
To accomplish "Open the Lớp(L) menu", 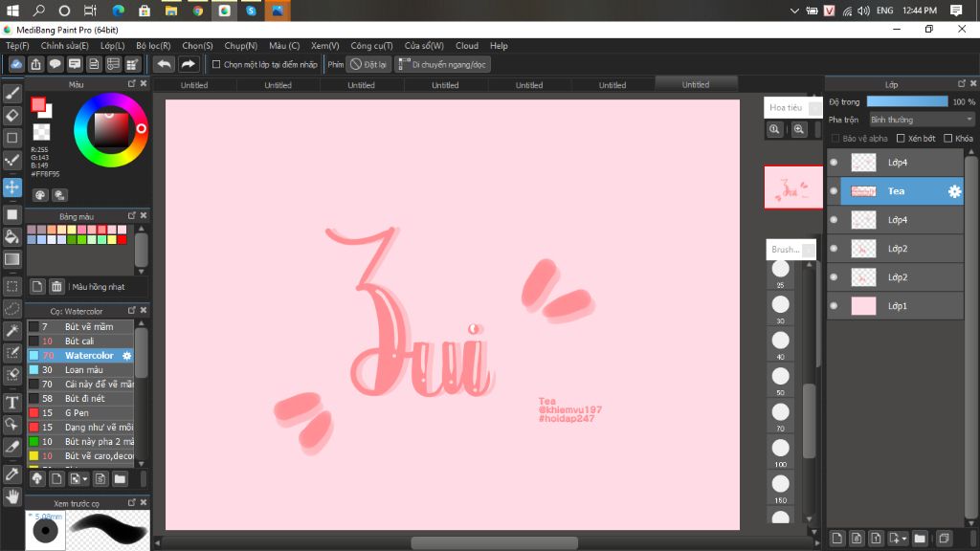I will [113, 46].
